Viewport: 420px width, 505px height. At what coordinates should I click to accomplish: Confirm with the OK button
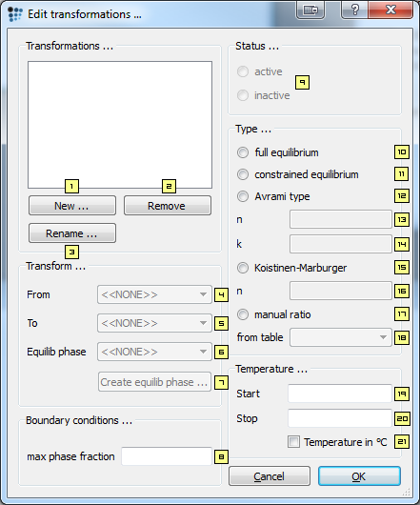tap(359, 476)
